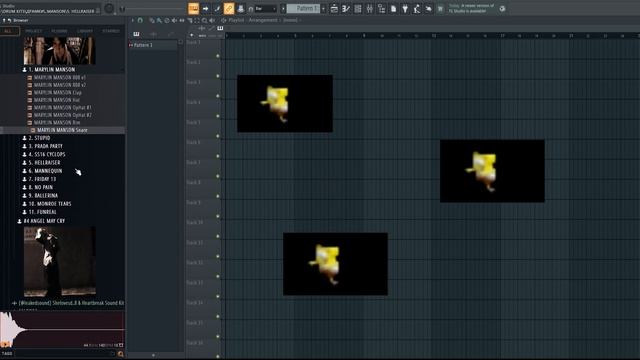The width and height of the screenshot is (640, 360).
Task: Toggle the mute light for Track 12
Action: (x=218, y=276)
